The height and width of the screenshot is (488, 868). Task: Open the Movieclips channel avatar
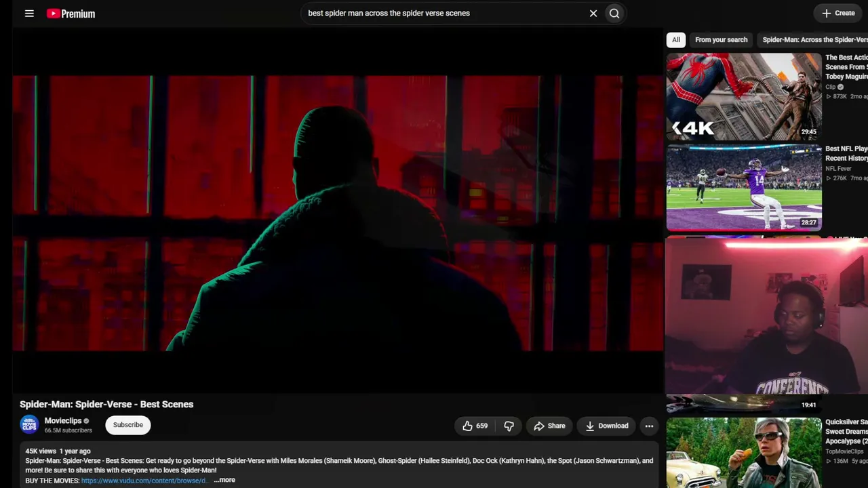coord(29,425)
